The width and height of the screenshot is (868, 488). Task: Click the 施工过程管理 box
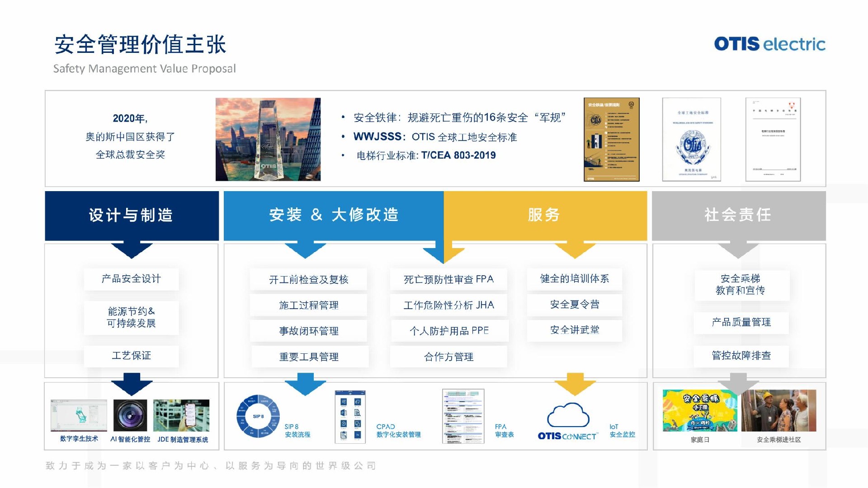coord(308,305)
